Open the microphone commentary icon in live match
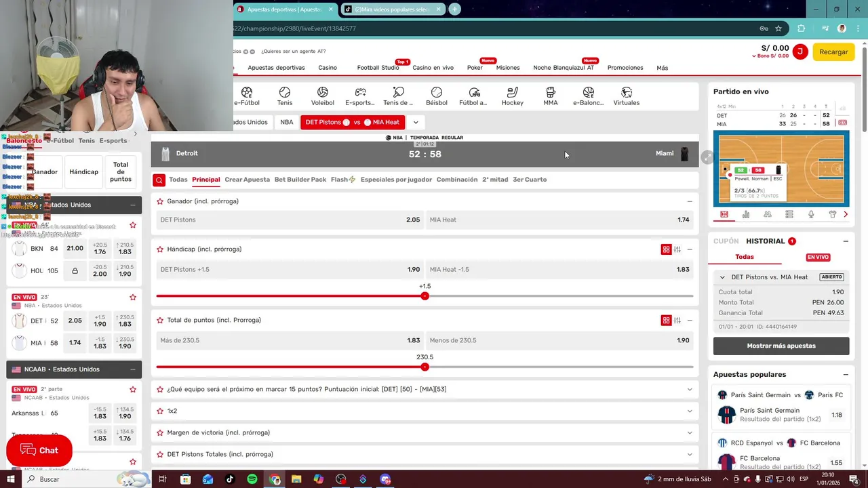Viewport: 868px width, 488px height. 811,214
